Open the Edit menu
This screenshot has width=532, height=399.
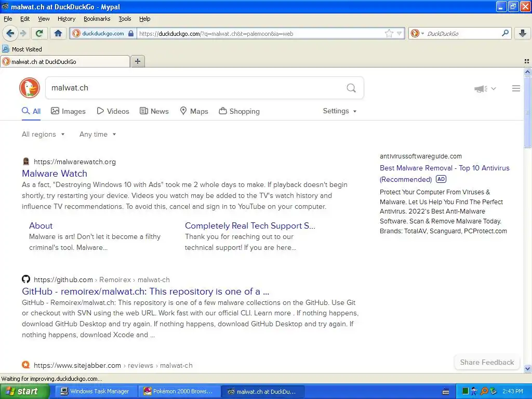click(x=25, y=19)
